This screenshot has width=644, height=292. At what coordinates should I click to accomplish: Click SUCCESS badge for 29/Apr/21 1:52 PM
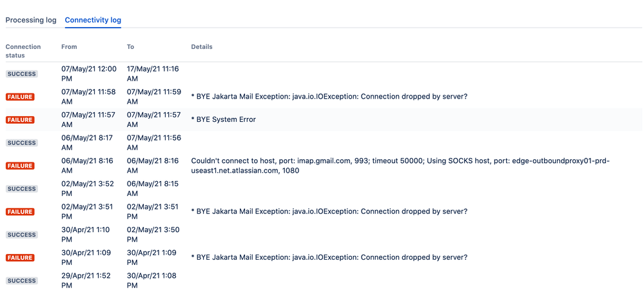coord(21,281)
